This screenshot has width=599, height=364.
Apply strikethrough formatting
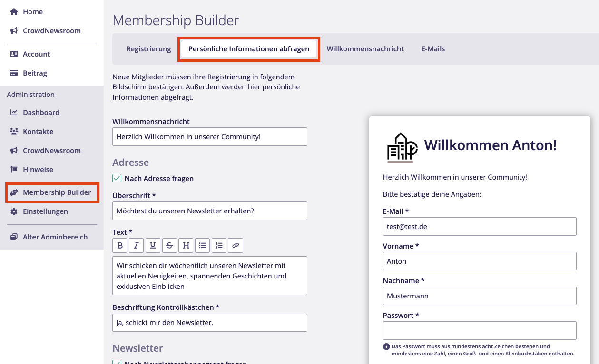(169, 245)
